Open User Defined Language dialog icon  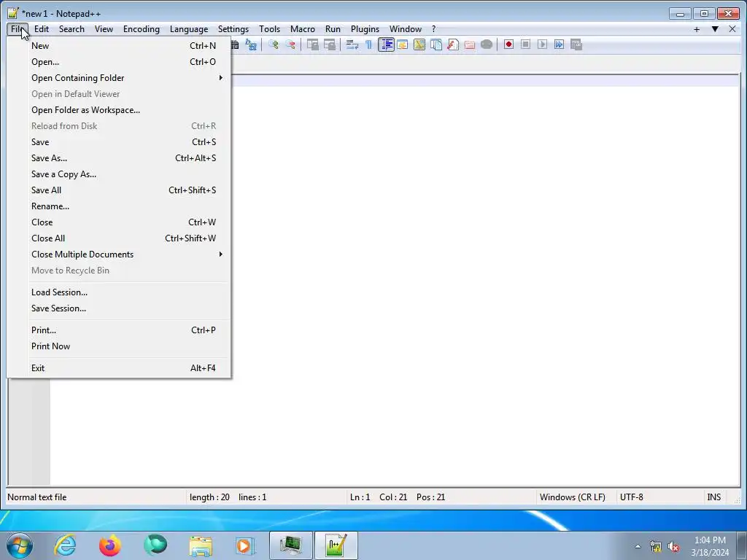(x=403, y=44)
